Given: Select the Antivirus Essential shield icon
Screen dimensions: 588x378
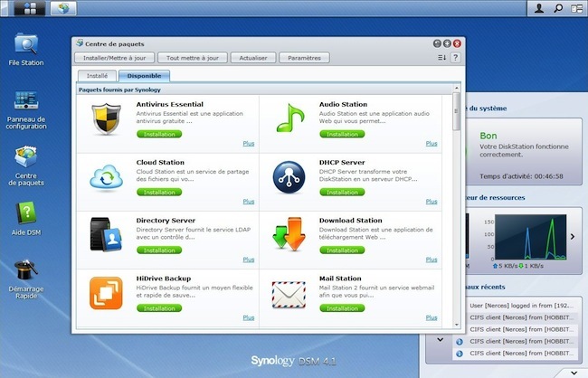Looking at the screenshot, I should (x=107, y=118).
